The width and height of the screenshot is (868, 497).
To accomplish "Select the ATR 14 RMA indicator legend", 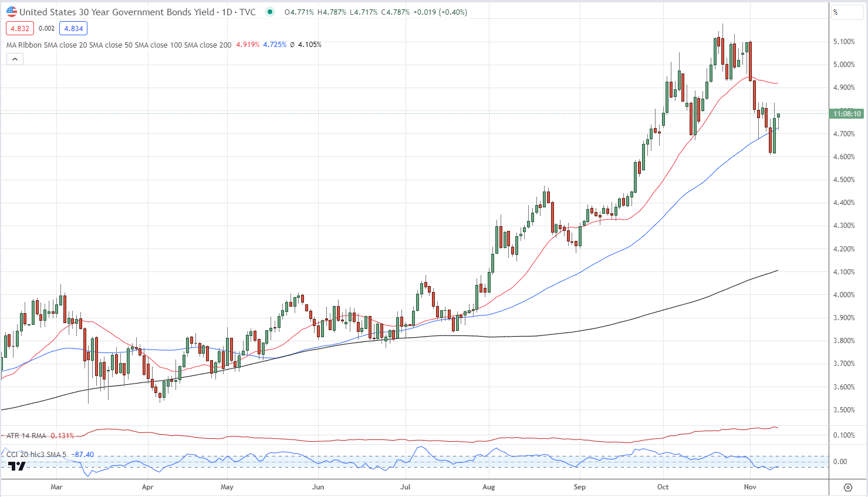I will tap(26, 436).
